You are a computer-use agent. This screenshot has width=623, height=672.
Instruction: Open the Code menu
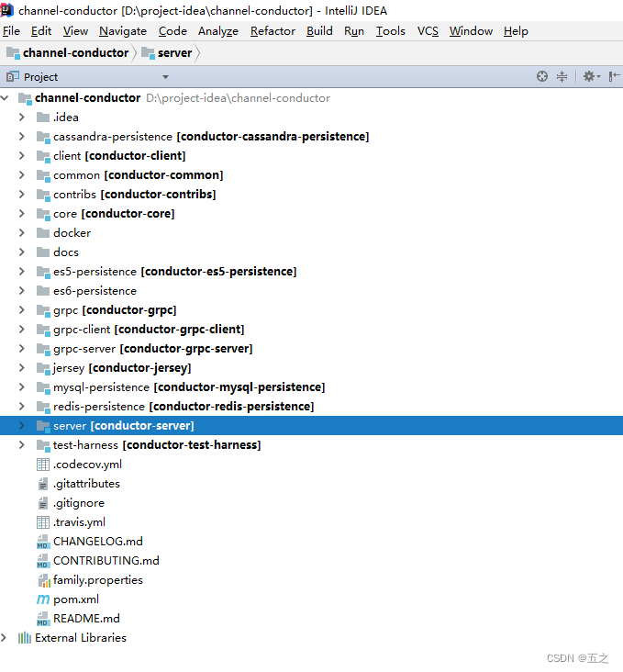pos(172,31)
